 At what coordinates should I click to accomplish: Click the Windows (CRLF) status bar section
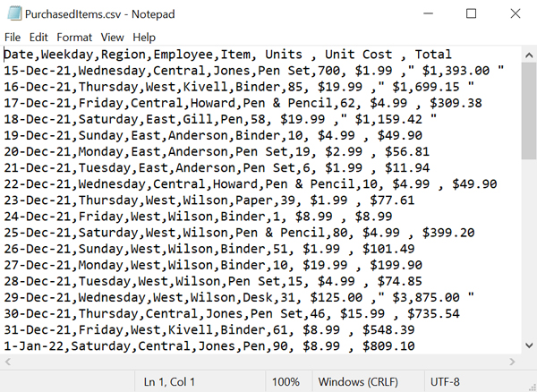(358, 381)
